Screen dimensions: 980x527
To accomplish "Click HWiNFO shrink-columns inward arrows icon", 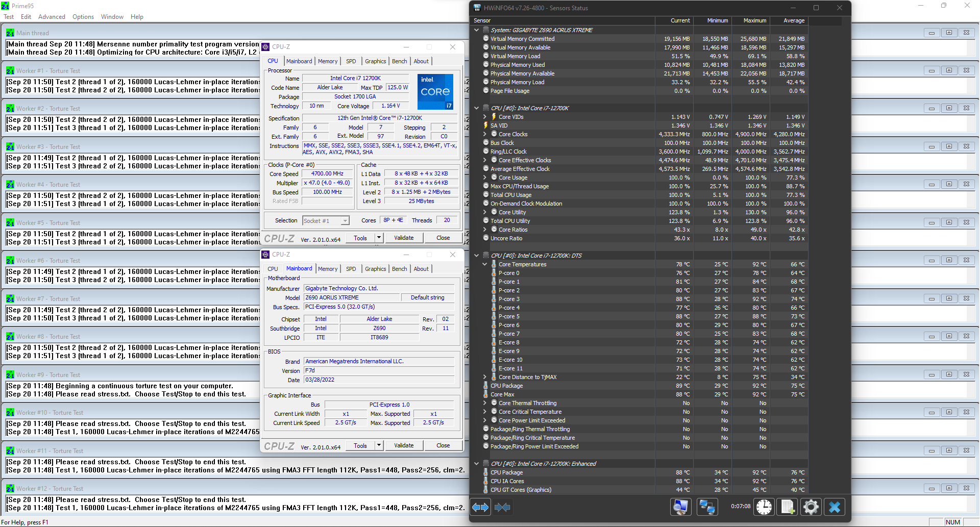I will coord(502,507).
